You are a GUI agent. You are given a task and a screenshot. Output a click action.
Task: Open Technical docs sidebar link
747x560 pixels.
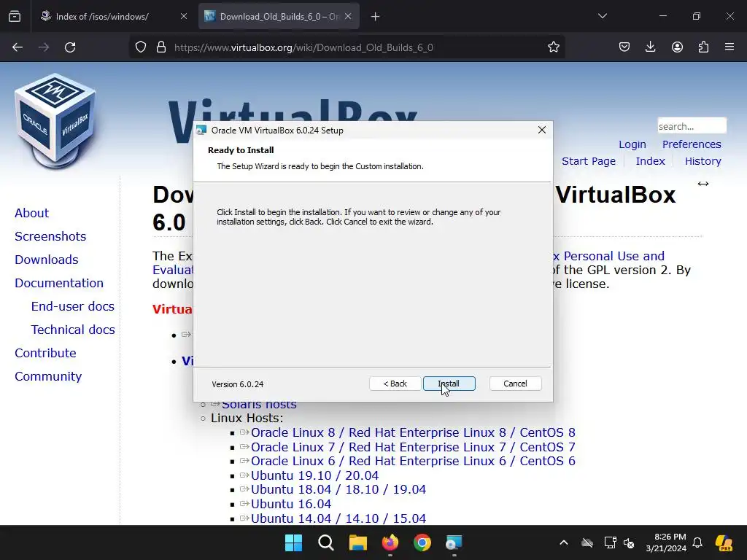(72, 330)
